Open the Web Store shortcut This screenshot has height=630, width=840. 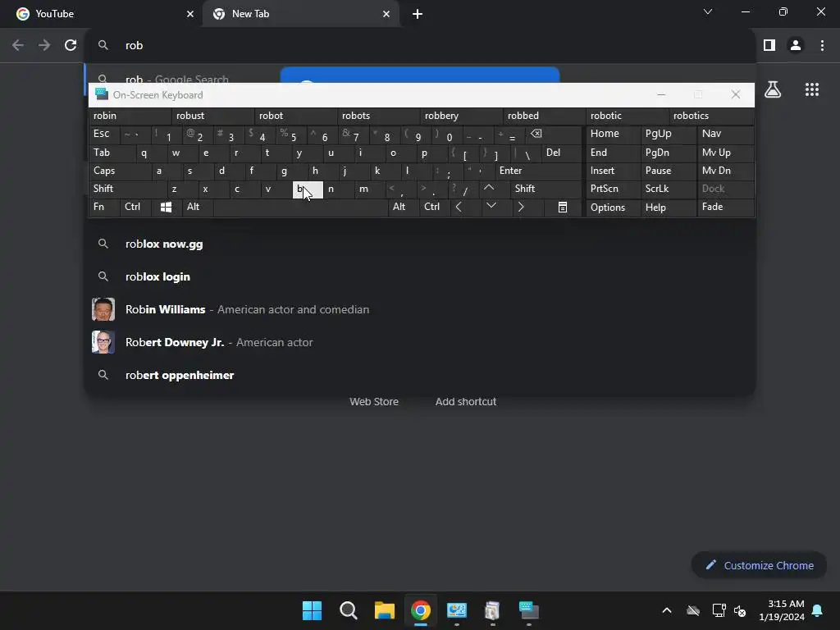pyautogui.click(x=374, y=402)
